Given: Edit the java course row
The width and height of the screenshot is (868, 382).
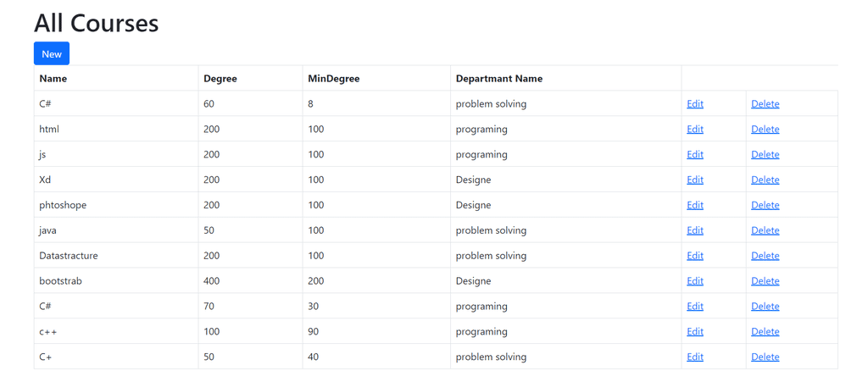Looking at the screenshot, I should pyautogui.click(x=695, y=230).
